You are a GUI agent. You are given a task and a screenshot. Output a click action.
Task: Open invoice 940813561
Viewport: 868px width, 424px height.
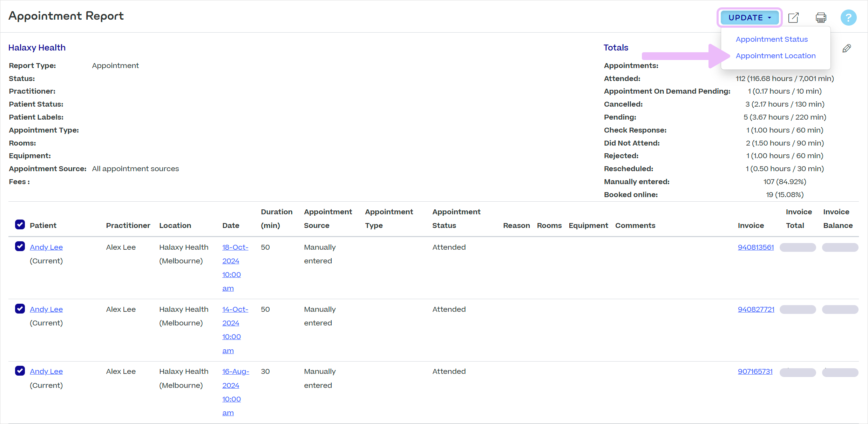756,247
